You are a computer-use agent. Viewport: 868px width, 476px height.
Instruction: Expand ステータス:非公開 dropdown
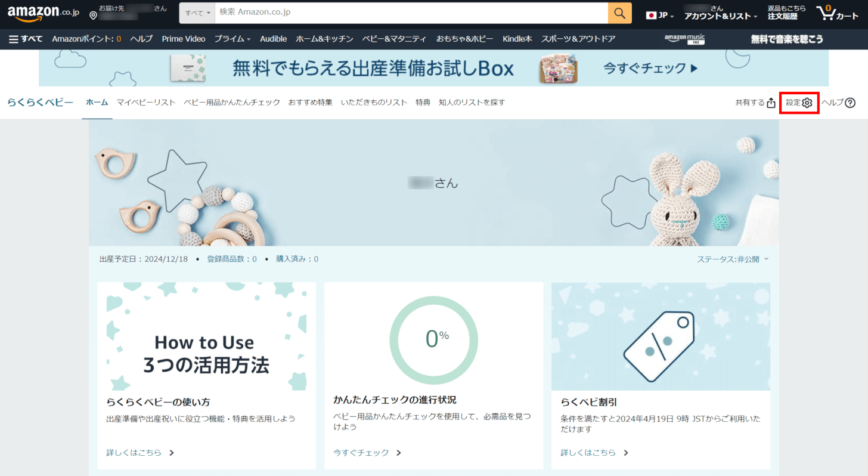tap(733, 259)
